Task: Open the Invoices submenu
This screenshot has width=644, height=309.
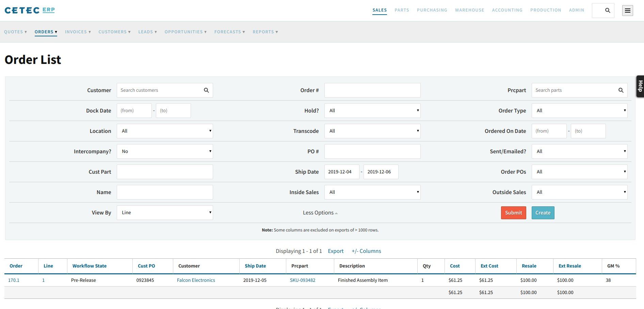Action: (78, 32)
